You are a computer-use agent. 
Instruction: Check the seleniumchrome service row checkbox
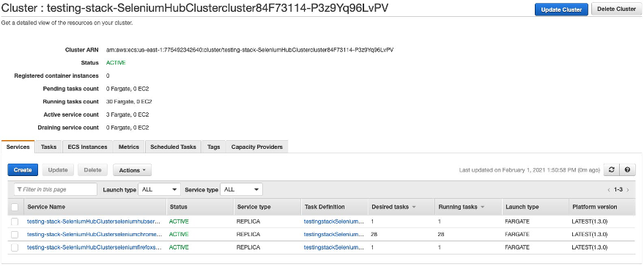(x=15, y=235)
